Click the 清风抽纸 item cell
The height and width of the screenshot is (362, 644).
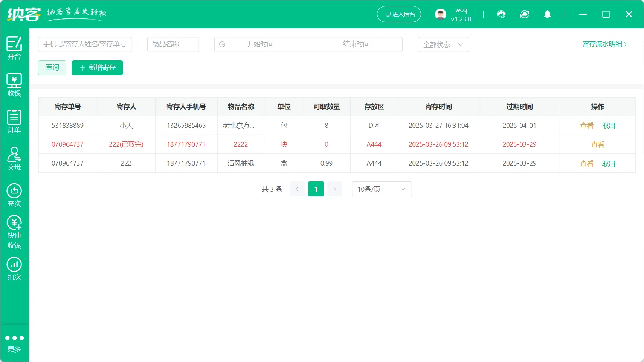241,163
